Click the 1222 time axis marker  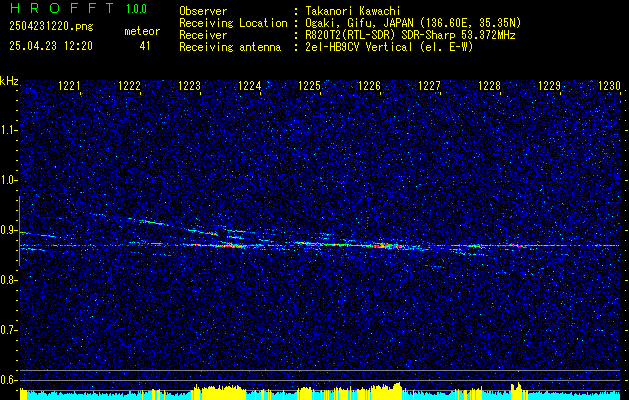pos(130,86)
